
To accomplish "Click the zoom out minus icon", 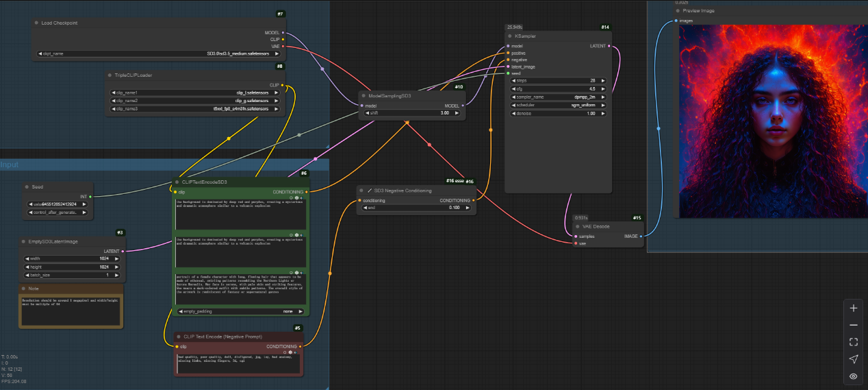I will (x=853, y=325).
